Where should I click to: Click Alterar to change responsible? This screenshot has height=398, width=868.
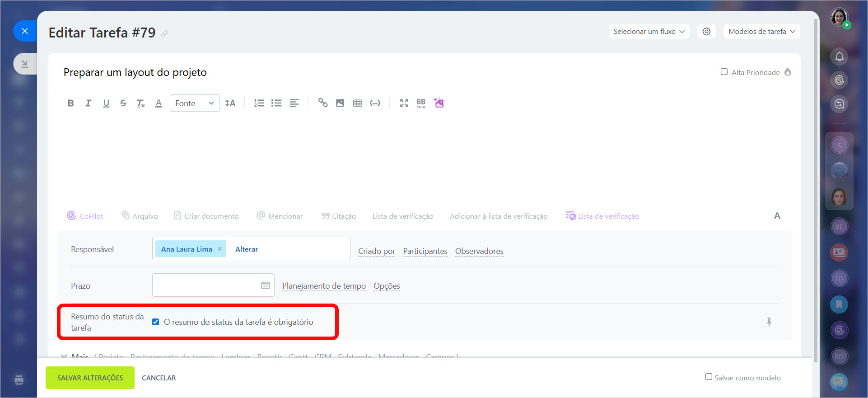[247, 249]
